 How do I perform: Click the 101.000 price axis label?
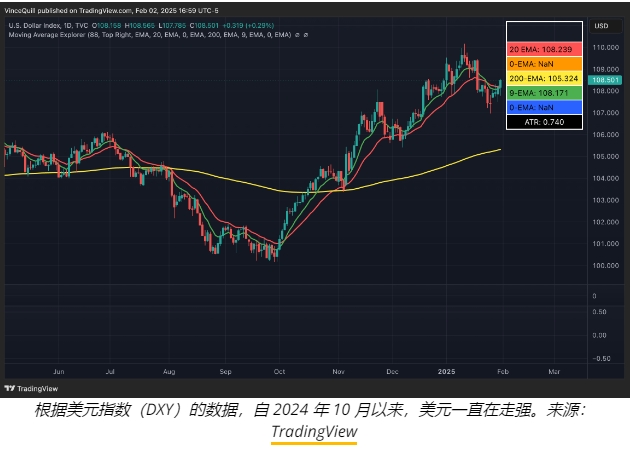click(605, 244)
